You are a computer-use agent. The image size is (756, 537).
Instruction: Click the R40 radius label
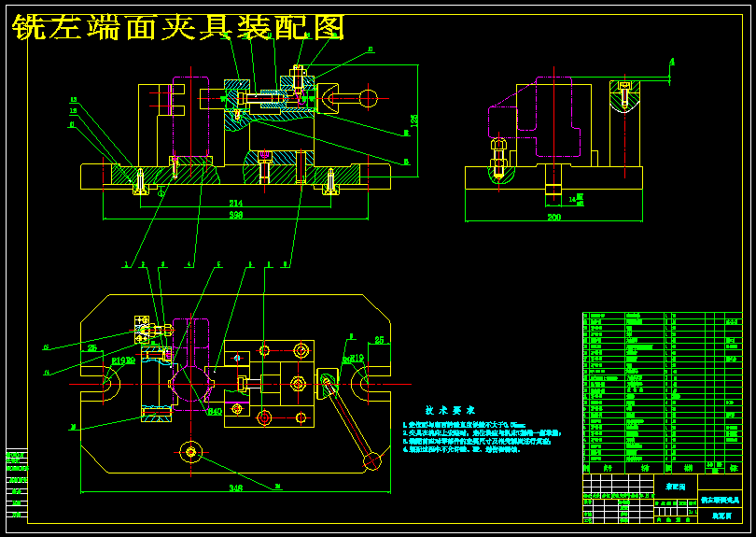(x=215, y=412)
